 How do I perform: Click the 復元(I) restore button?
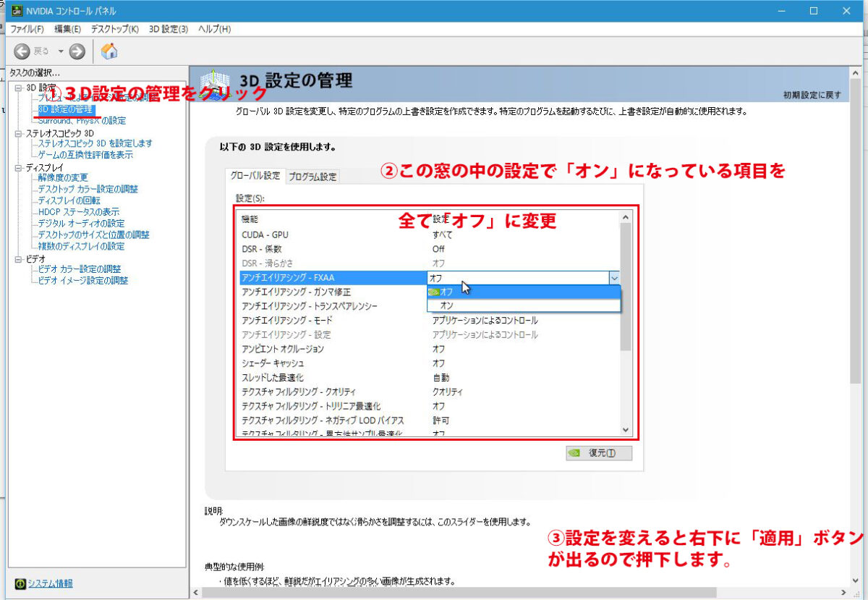pyautogui.click(x=599, y=453)
